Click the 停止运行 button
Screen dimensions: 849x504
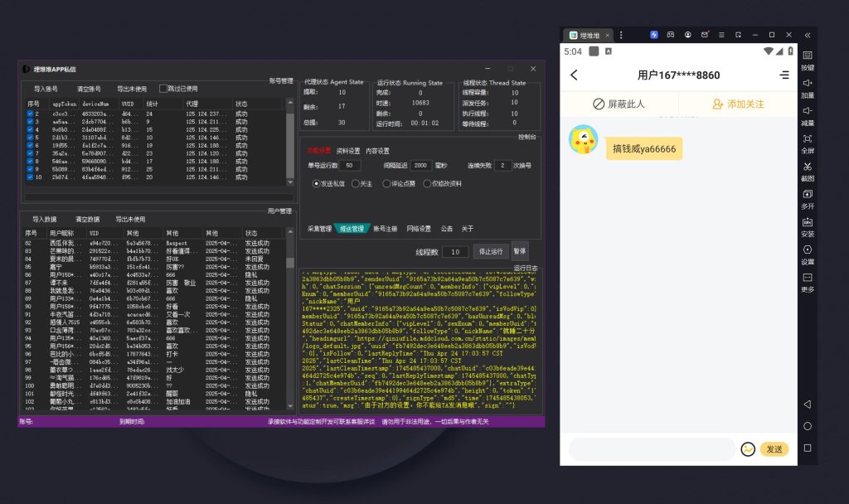tap(491, 251)
